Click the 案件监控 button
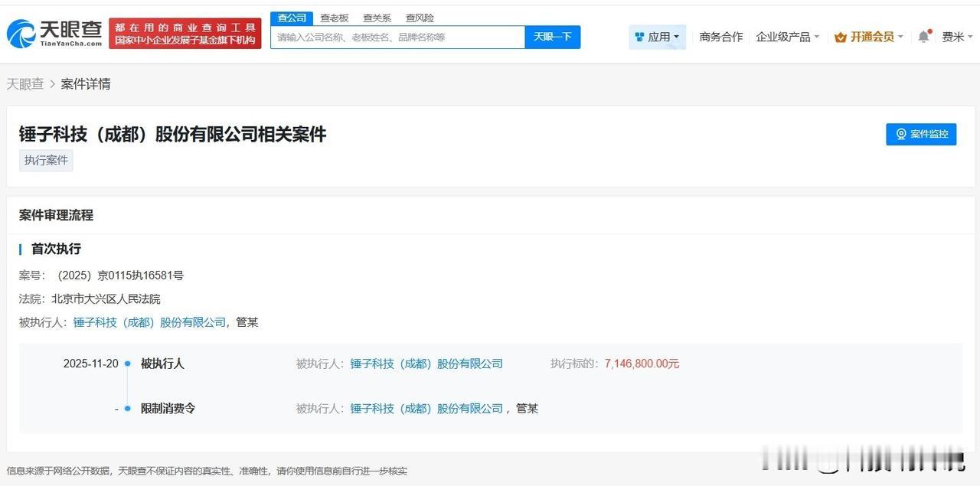The height and width of the screenshot is (486, 980). 921,134
